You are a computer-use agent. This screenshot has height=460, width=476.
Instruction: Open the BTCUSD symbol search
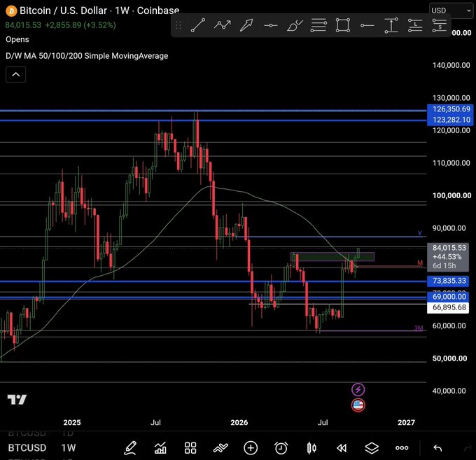[x=27, y=448]
